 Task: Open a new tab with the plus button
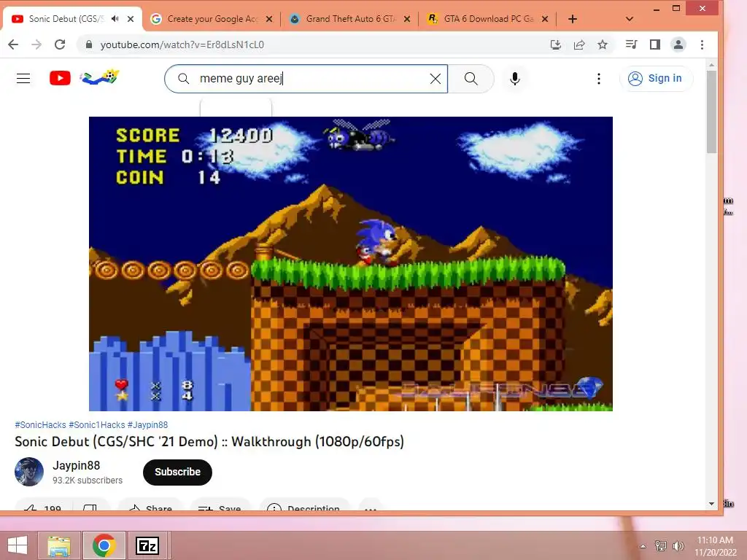click(x=573, y=19)
